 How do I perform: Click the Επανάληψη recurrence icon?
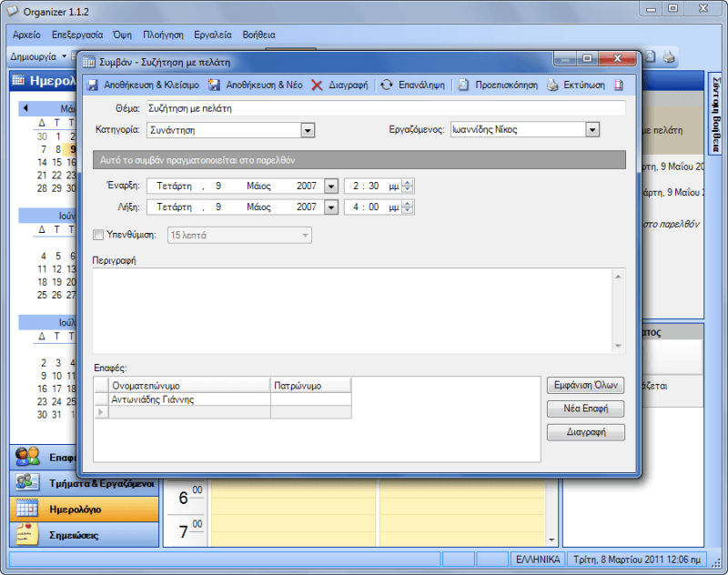387,86
